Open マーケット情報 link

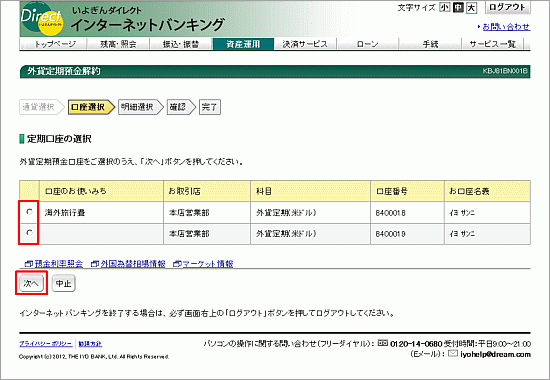pos(208,264)
